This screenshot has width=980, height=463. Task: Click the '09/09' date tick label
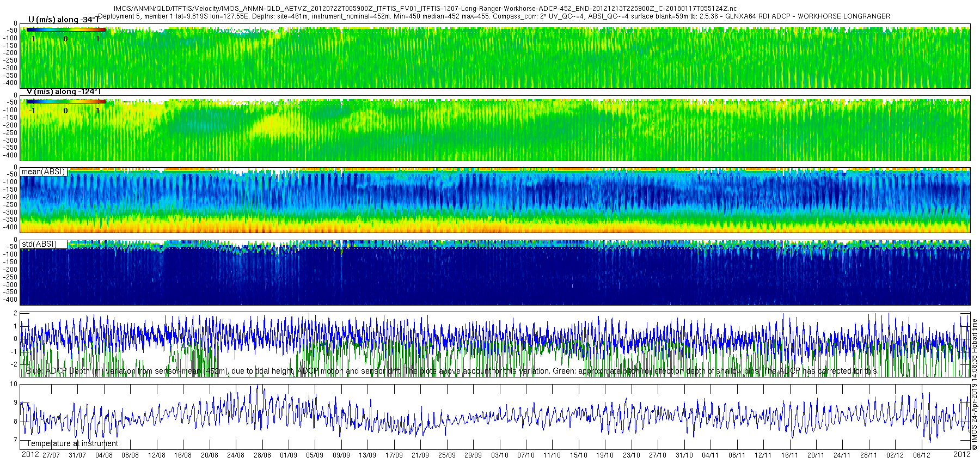point(341,455)
